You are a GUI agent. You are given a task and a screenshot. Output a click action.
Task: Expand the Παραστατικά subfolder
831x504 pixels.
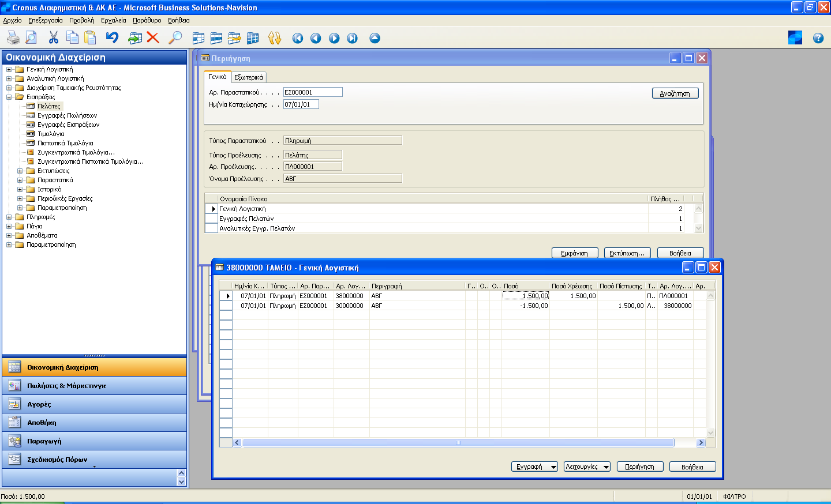[x=20, y=180]
